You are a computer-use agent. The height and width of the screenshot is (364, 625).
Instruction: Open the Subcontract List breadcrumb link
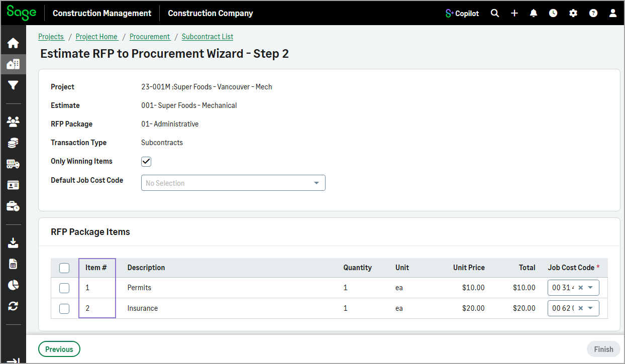point(207,37)
